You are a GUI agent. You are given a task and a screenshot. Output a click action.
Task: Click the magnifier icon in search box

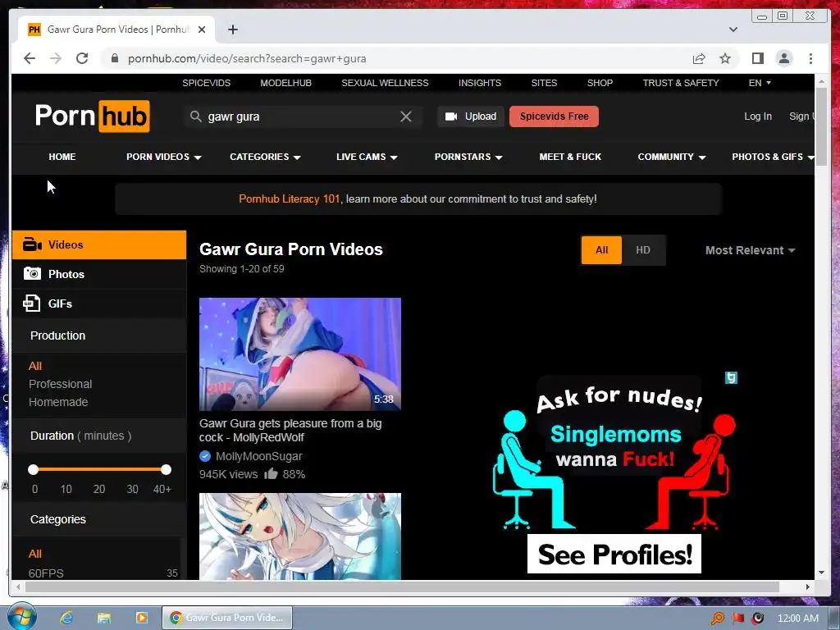[x=195, y=116]
